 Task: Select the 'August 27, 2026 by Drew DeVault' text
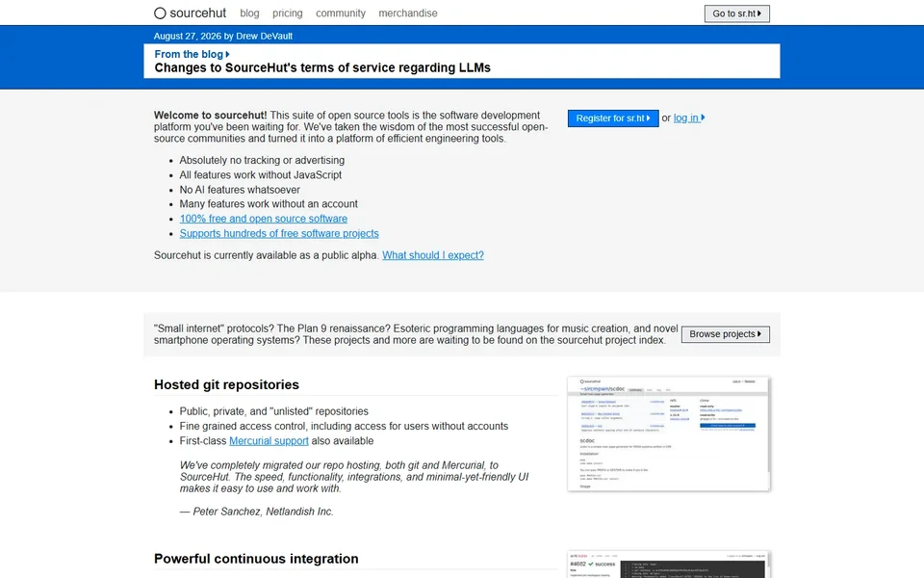[222, 36]
